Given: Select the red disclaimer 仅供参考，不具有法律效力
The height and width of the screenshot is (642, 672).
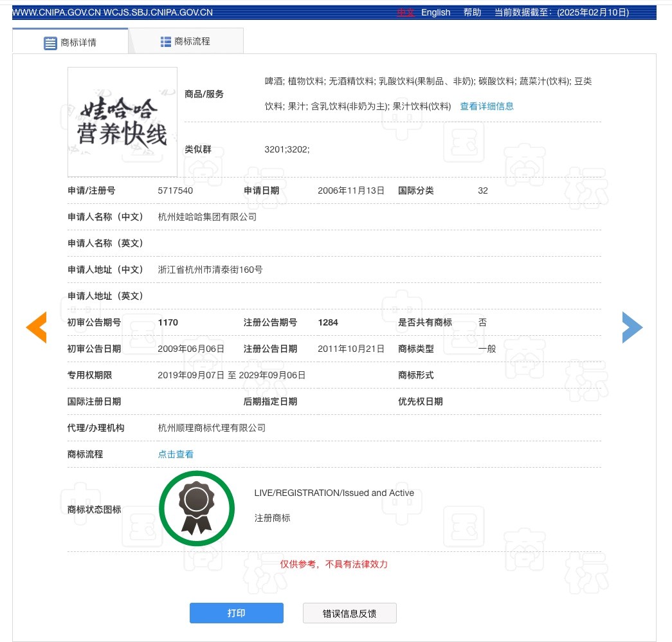Looking at the screenshot, I should pos(334,564).
